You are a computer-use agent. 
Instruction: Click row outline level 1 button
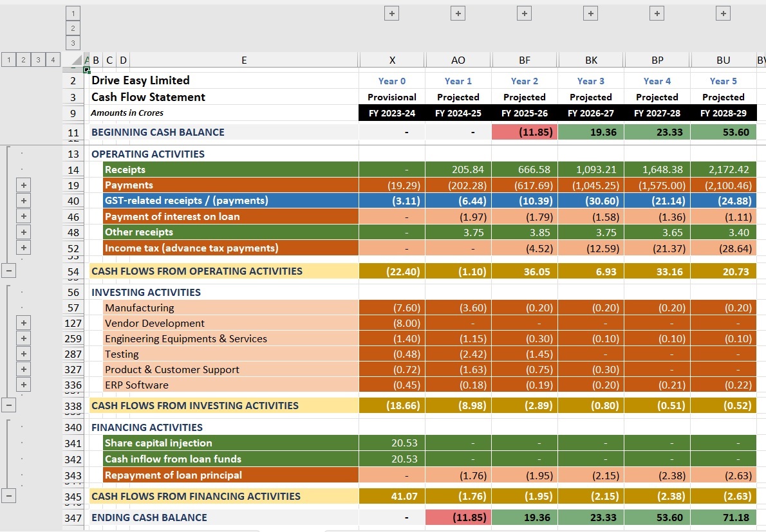point(8,60)
